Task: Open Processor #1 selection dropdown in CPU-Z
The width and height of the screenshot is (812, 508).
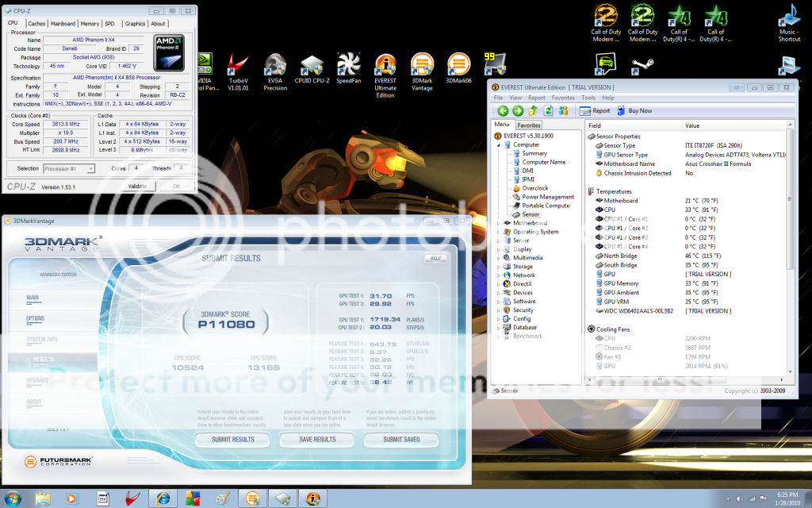Action: tap(69, 168)
